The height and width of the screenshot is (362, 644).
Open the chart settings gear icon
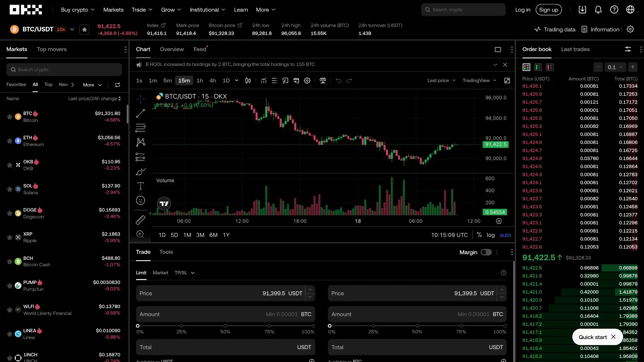[307, 80]
